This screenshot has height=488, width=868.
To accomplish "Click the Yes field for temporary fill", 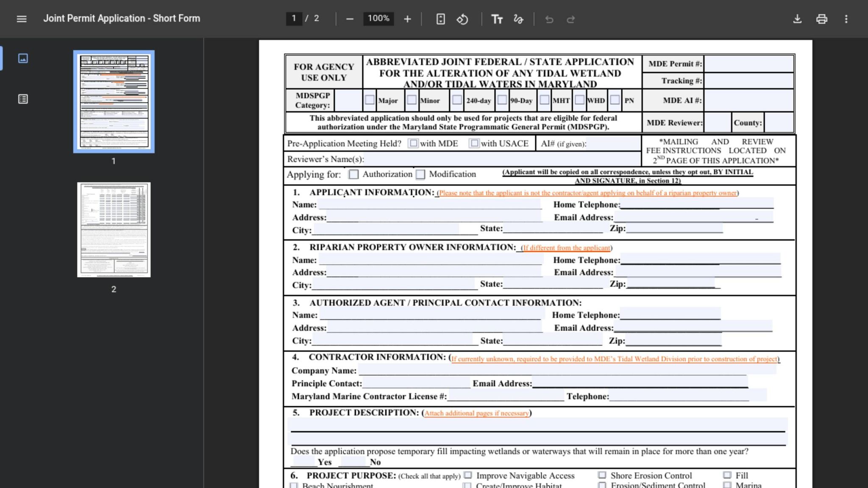I will tap(304, 461).
